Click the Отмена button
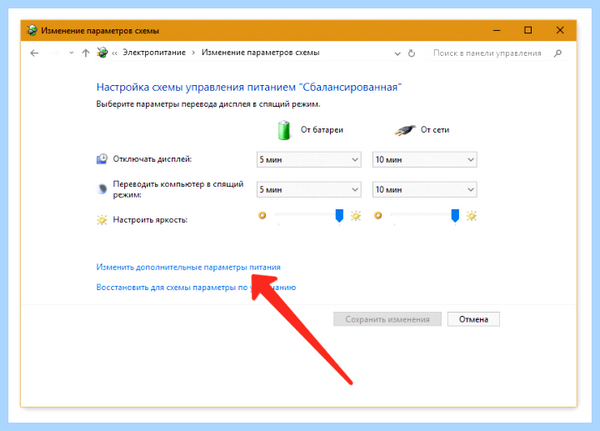 coord(473,319)
